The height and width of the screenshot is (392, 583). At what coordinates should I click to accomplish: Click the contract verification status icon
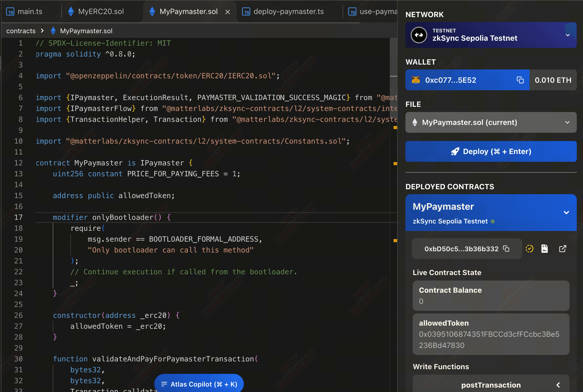529,249
